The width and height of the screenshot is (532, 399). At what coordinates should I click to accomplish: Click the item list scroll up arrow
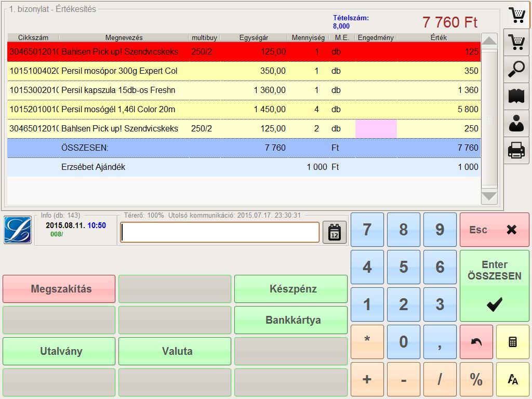click(489, 41)
